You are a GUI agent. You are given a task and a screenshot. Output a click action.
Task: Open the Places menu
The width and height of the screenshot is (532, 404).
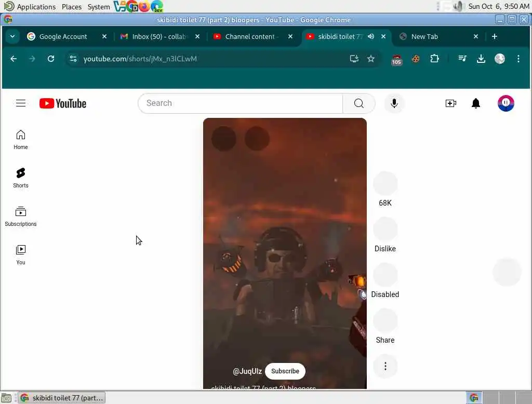pyautogui.click(x=72, y=6)
